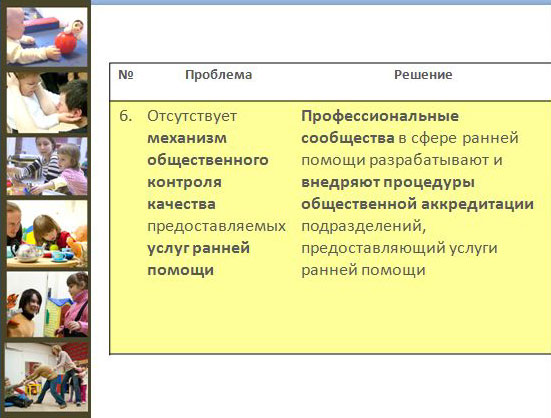The image size is (551, 418).
Task: Click the text 'помощи разрабатывают и'
Action: point(402,160)
